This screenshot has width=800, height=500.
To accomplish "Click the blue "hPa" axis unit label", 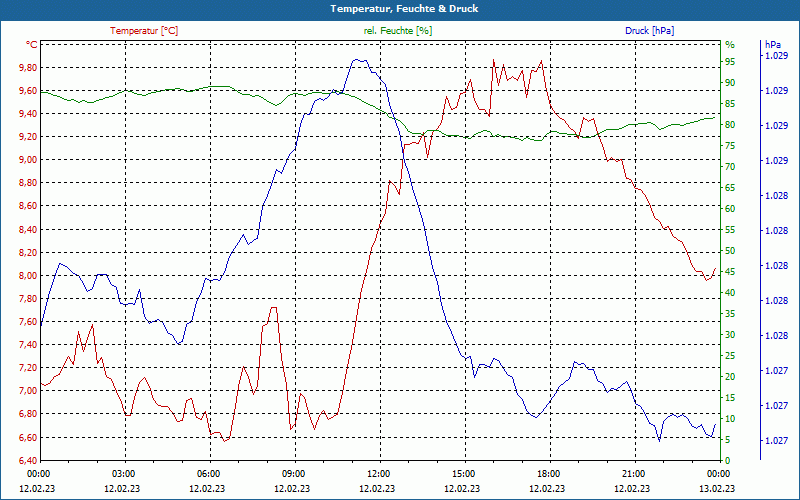I will [x=772, y=45].
